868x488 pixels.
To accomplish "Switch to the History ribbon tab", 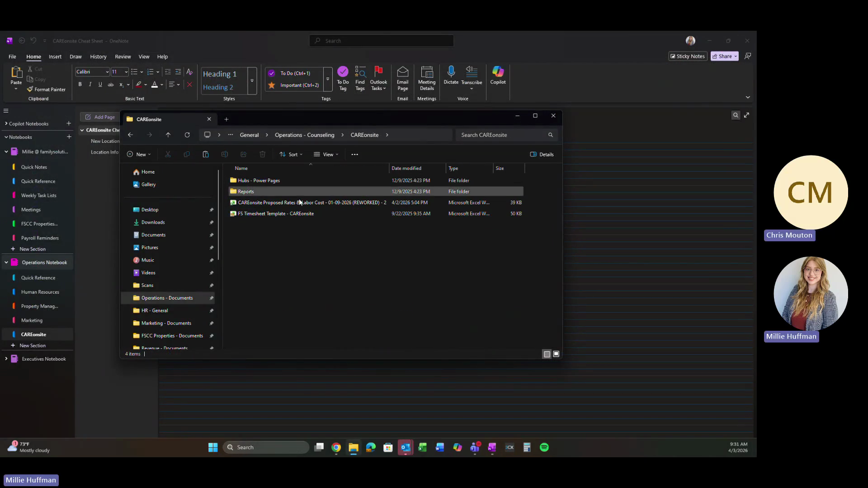I will tap(98, 56).
